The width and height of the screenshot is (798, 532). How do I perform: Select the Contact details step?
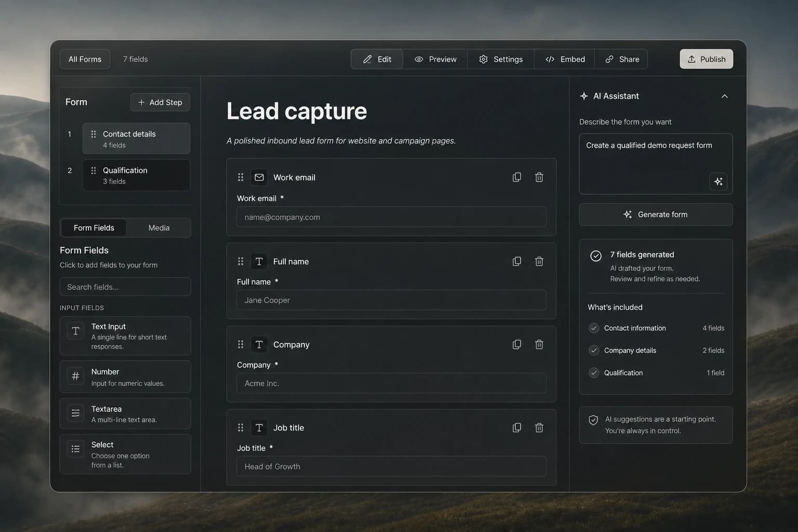coord(136,139)
